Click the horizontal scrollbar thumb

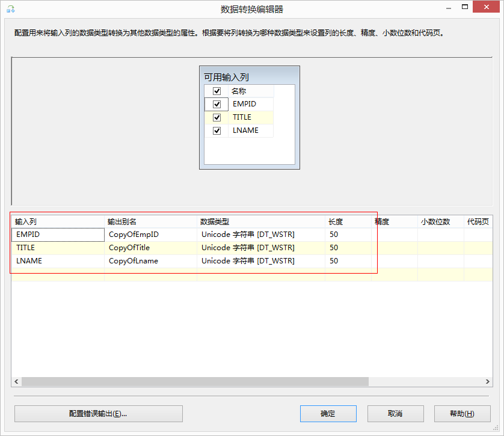pos(195,381)
